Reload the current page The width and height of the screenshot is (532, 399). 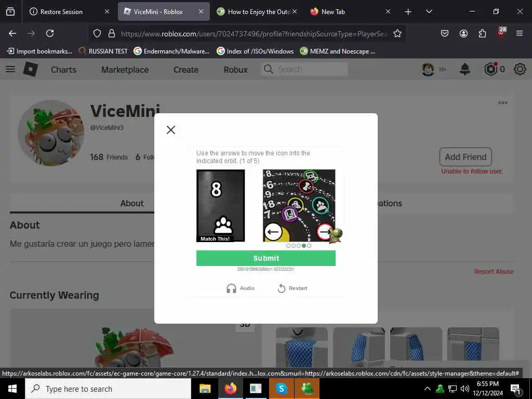(x=50, y=33)
